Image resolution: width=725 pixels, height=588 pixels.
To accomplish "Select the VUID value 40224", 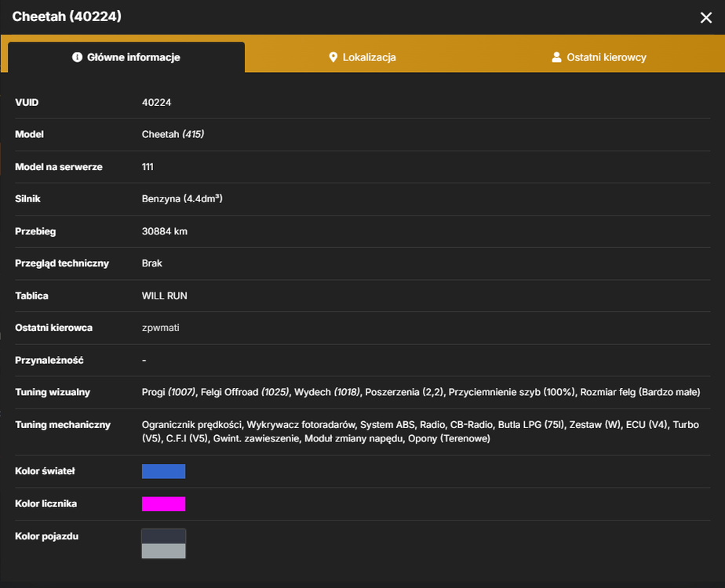I will pyautogui.click(x=156, y=103).
